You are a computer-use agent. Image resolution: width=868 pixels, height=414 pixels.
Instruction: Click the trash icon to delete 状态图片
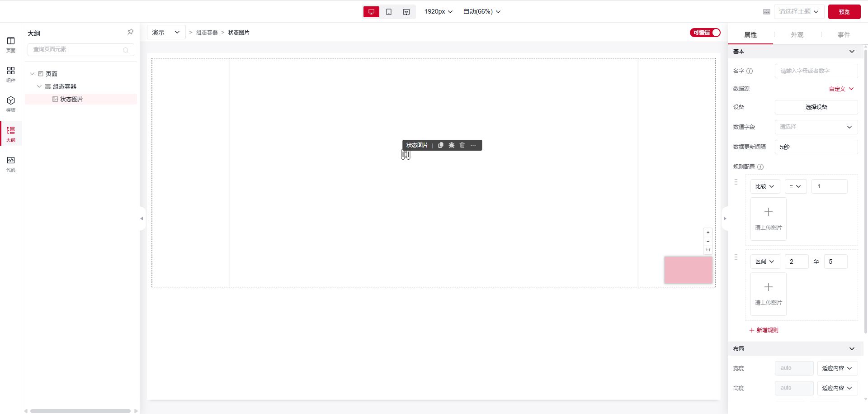pos(462,145)
